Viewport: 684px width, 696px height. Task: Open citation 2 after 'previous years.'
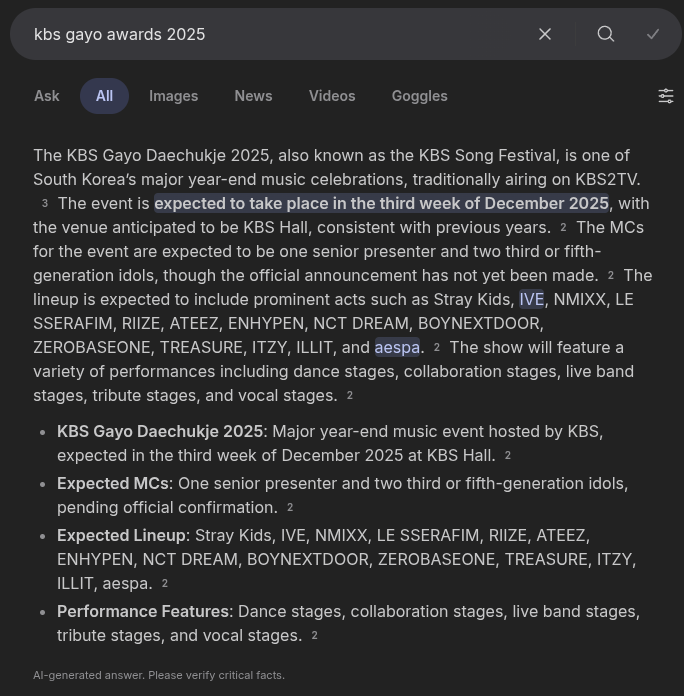tap(563, 227)
